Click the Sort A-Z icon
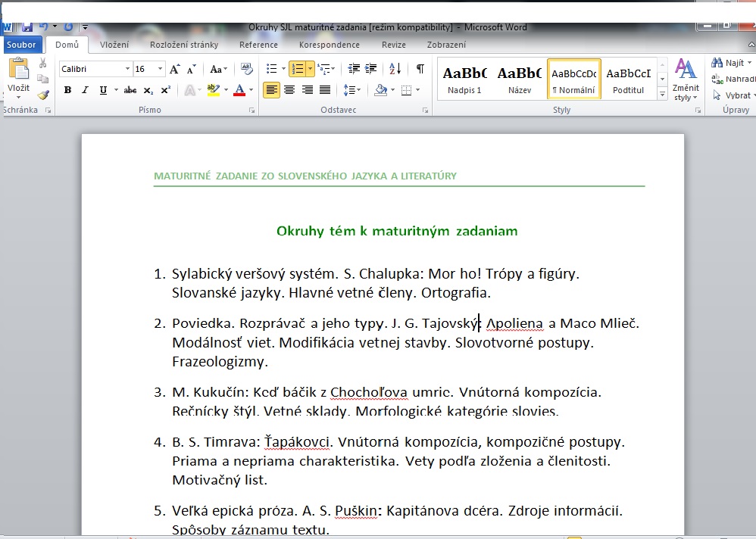Screen dimensions: 756x539 pos(395,69)
